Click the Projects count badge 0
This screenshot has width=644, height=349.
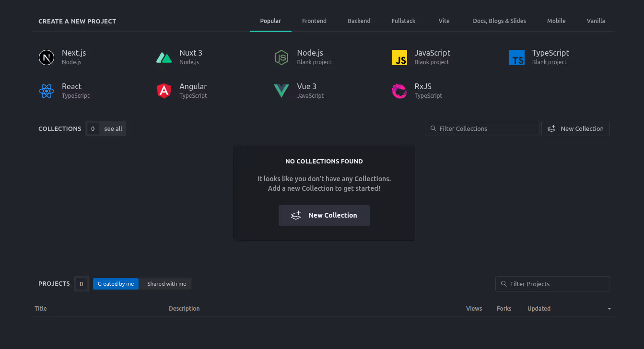(x=81, y=284)
